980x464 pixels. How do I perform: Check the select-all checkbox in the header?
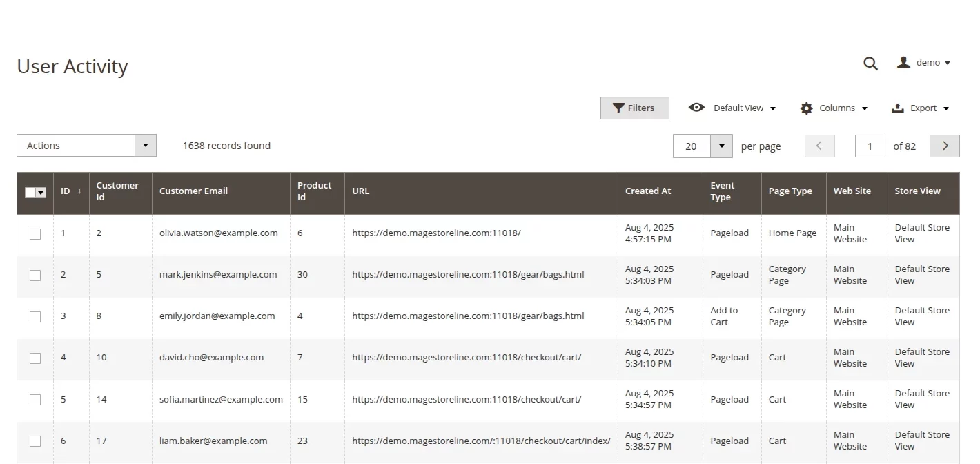(x=30, y=193)
